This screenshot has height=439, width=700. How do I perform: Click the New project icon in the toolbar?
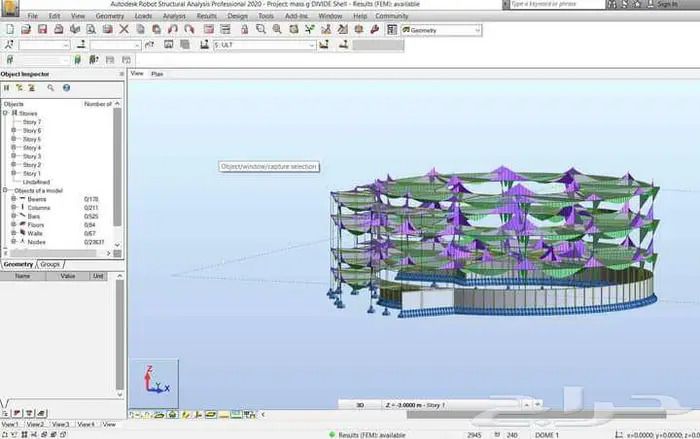click(x=9, y=30)
